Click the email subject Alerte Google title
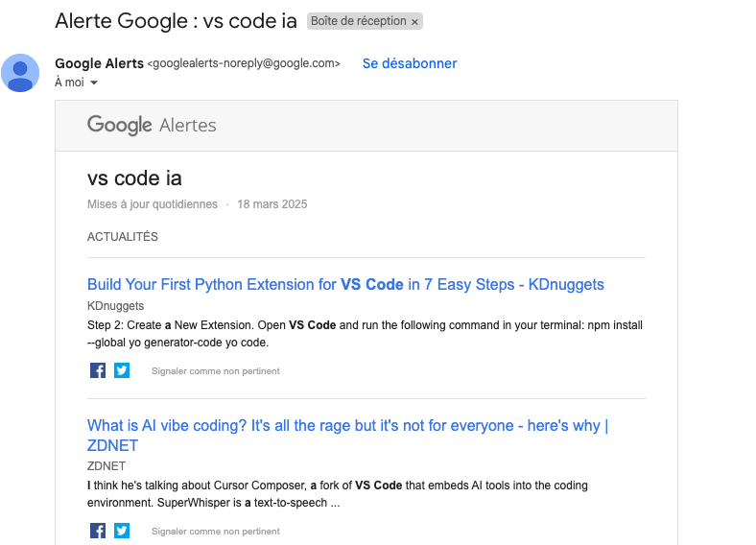Viewport: 756px width, 545px height. (177, 20)
